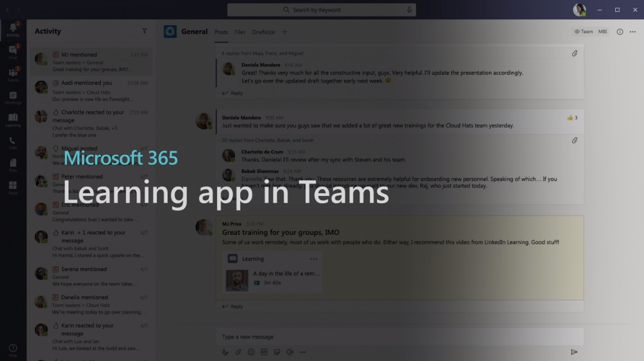Image resolution: width=644 pixels, height=361 pixels.
Task: Open attachment icon on first thread
Action: [574, 53]
